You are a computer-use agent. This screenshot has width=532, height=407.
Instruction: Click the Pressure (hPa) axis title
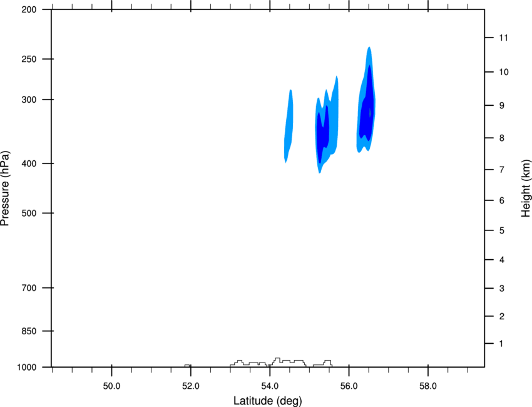(5, 188)
